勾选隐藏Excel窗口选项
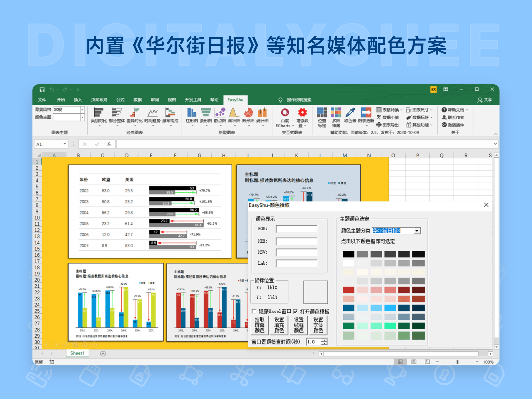 point(254,311)
